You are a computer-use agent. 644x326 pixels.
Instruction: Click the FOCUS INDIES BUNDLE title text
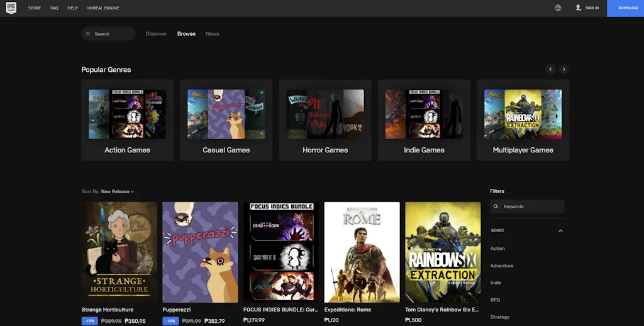click(x=281, y=310)
